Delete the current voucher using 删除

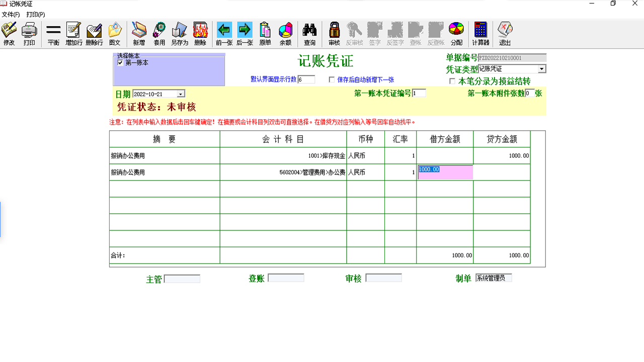(x=200, y=33)
